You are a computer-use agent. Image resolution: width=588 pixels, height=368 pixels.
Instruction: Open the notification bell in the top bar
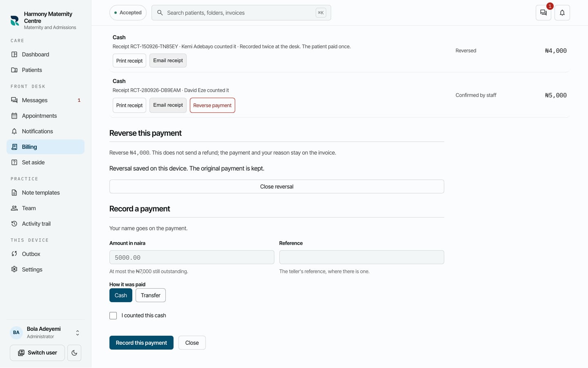562,13
